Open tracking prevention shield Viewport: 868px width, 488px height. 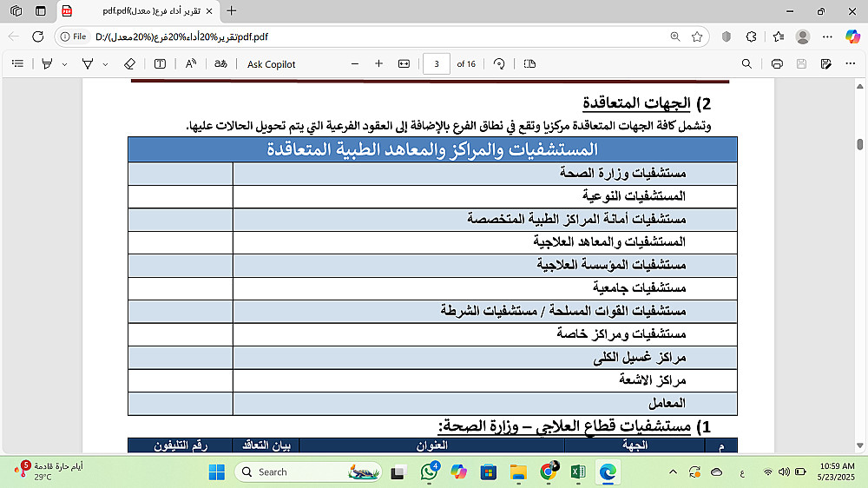[727, 36]
